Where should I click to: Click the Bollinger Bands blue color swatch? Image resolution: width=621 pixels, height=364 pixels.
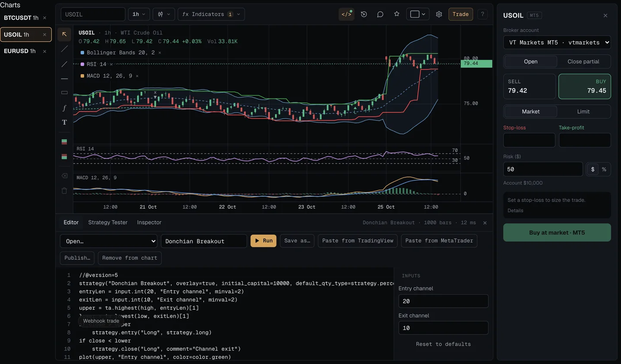[x=82, y=53]
